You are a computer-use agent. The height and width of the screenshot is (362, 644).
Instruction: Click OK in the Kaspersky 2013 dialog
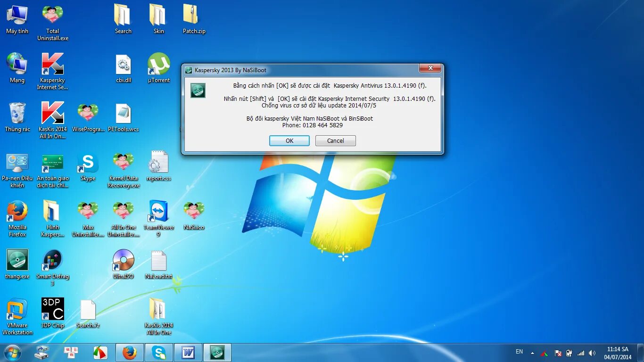click(289, 140)
